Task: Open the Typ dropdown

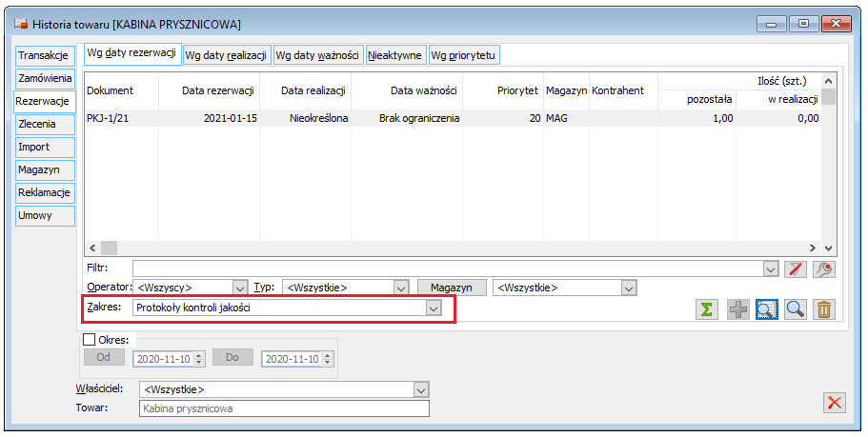Action: [401, 288]
